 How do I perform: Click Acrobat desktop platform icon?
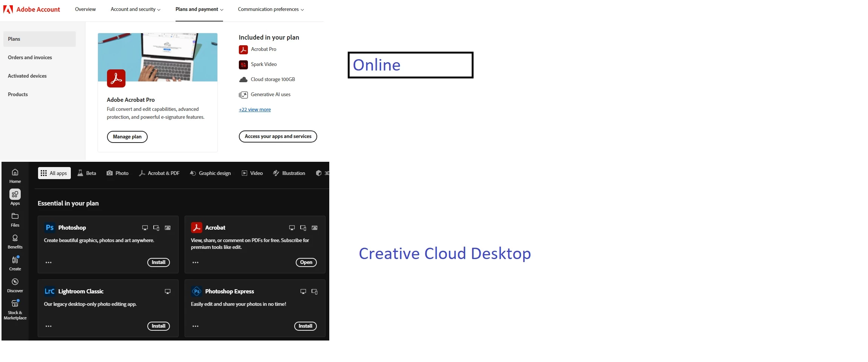pyautogui.click(x=292, y=228)
